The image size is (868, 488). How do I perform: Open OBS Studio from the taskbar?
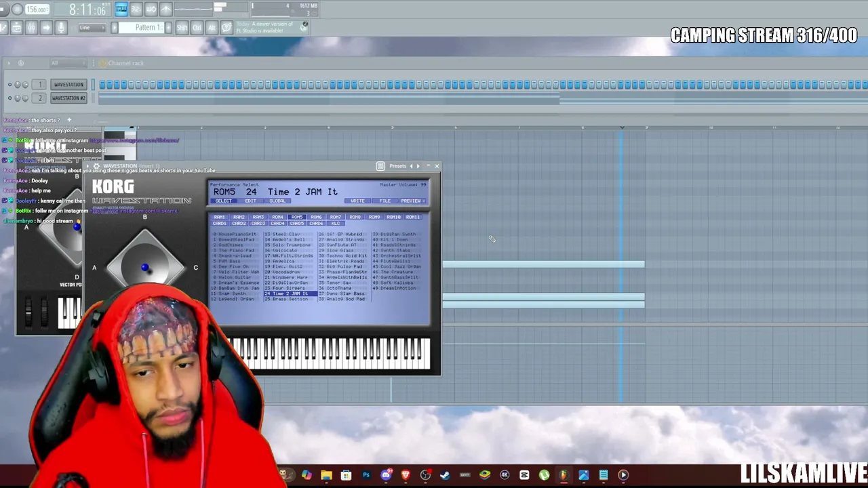click(425, 475)
